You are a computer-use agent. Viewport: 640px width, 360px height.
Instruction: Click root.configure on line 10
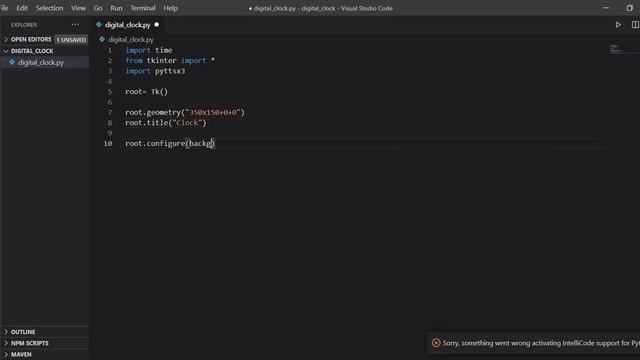(x=155, y=143)
